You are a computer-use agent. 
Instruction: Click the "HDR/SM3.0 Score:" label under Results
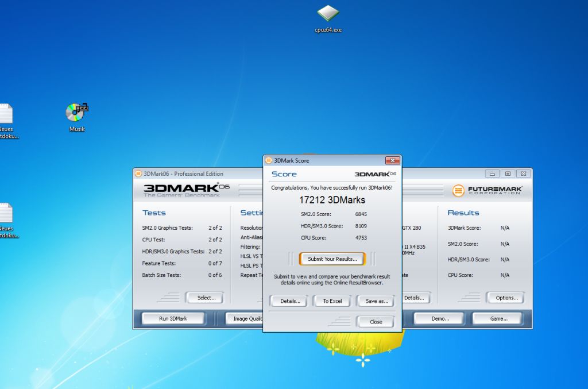pyautogui.click(x=469, y=260)
